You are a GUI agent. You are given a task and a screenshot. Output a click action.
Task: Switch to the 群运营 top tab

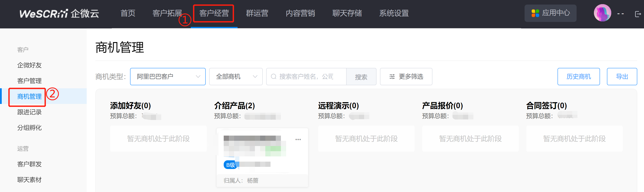click(x=257, y=13)
